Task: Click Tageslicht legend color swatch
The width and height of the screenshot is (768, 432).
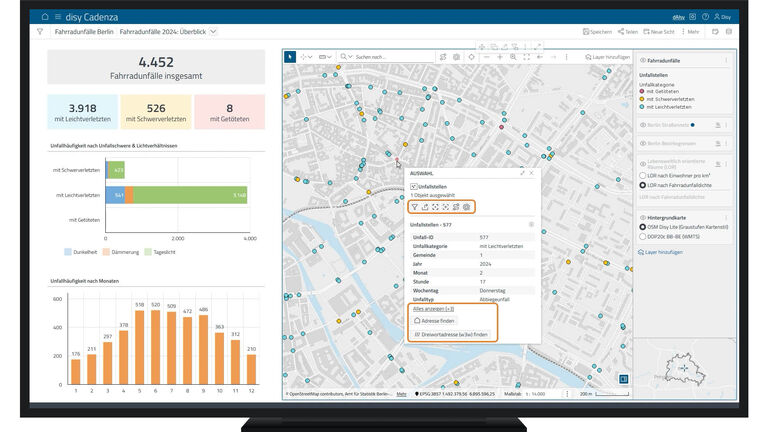Action: [148, 252]
